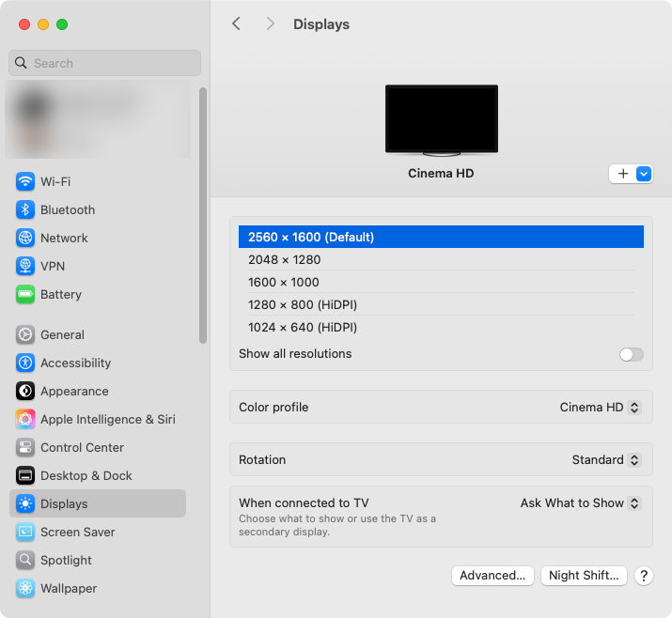Click the When connected to TV label
Screen dimensions: 672x618
[304, 502]
